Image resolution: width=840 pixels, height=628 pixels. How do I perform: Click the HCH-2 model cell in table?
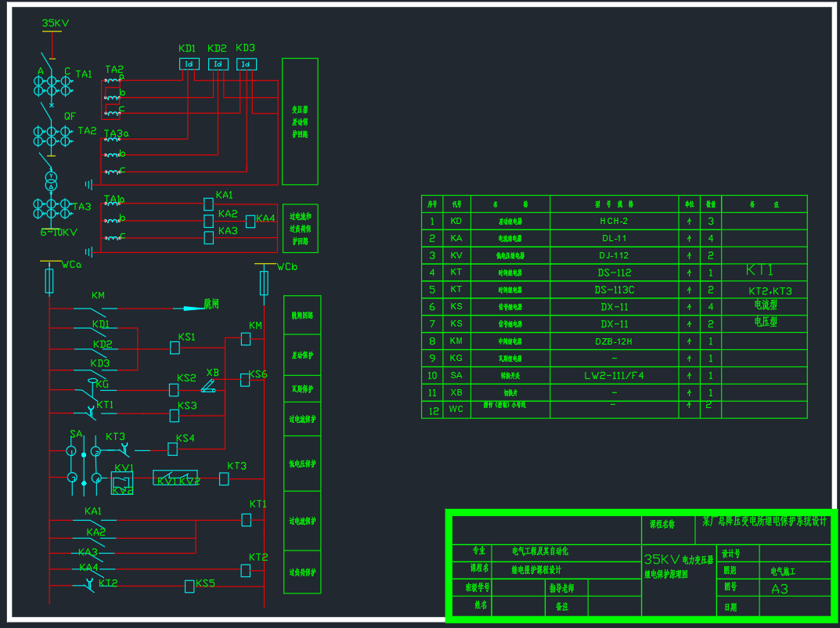(x=614, y=221)
